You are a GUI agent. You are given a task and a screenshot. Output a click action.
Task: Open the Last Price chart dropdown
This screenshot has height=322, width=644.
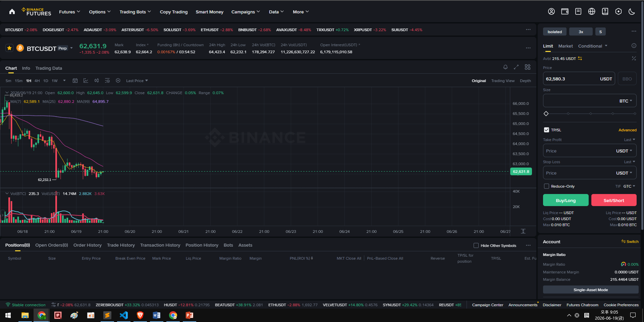(x=137, y=81)
